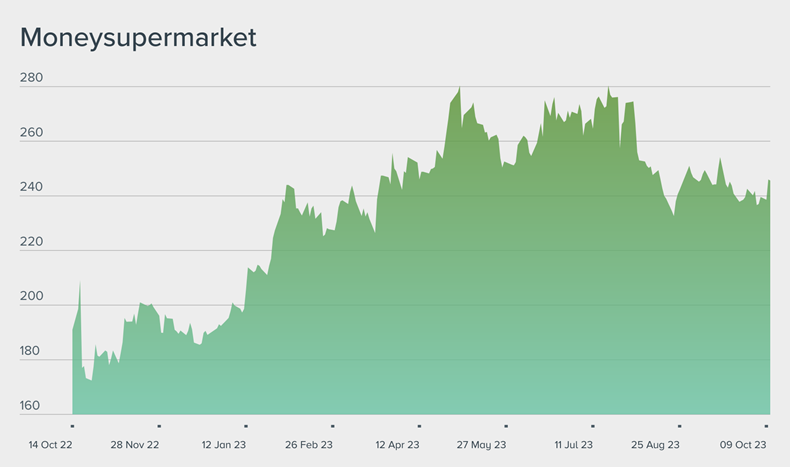Select the 260 y-axis label

point(31,132)
